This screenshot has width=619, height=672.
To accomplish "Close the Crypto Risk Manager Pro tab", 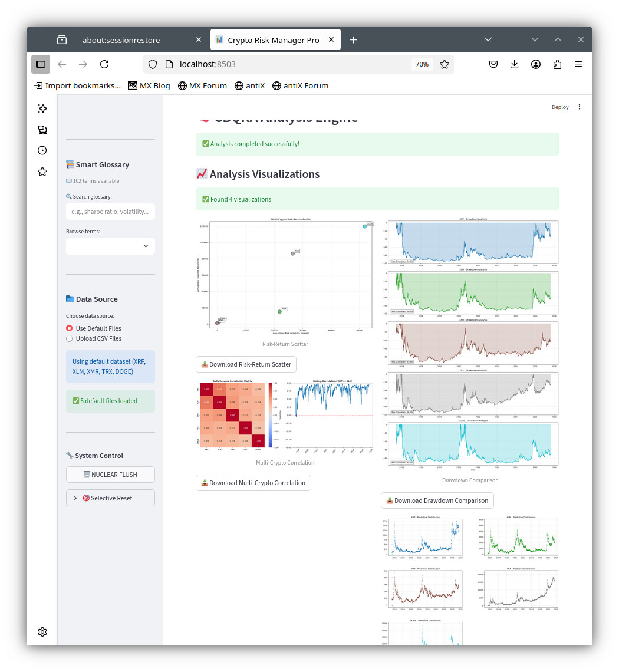I will (x=331, y=40).
